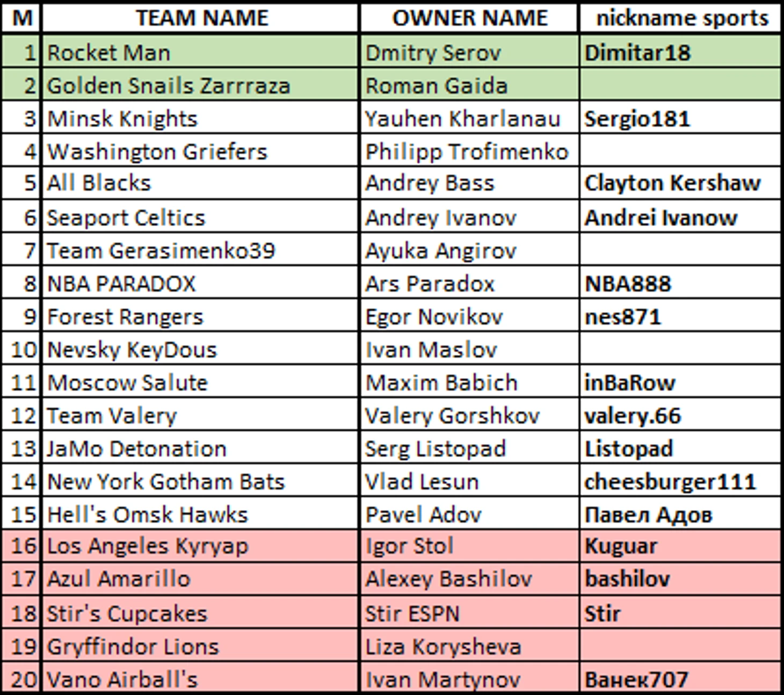Click the empty nickname cell for Ivan Maslov
This screenshot has height=695, width=784.
pyautogui.click(x=680, y=349)
